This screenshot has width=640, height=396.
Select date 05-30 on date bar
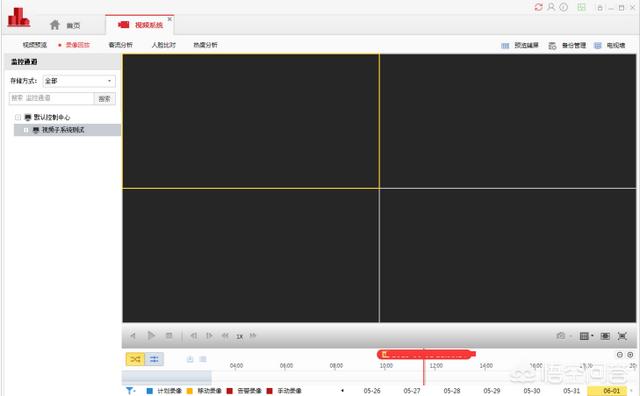point(532,391)
